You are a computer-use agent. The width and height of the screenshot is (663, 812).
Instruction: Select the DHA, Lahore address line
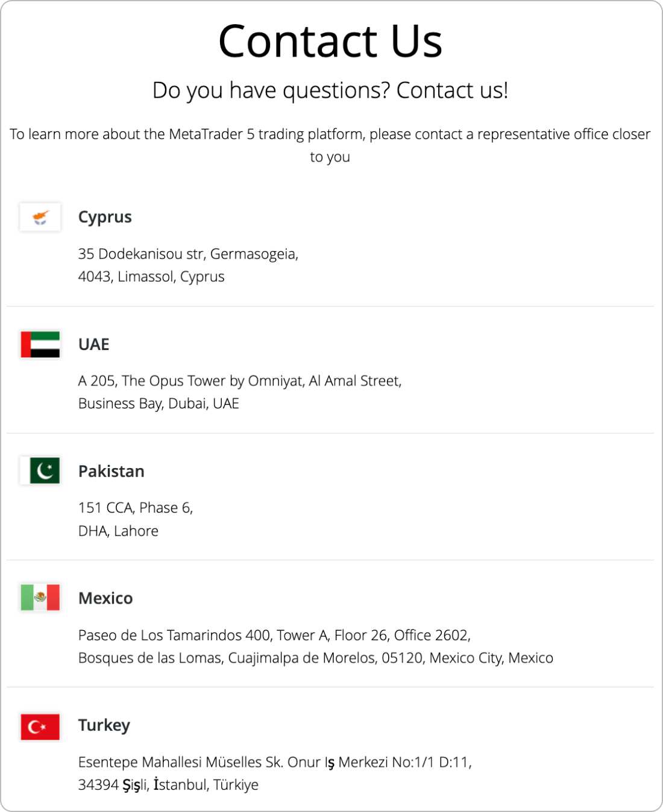coord(118,531)
